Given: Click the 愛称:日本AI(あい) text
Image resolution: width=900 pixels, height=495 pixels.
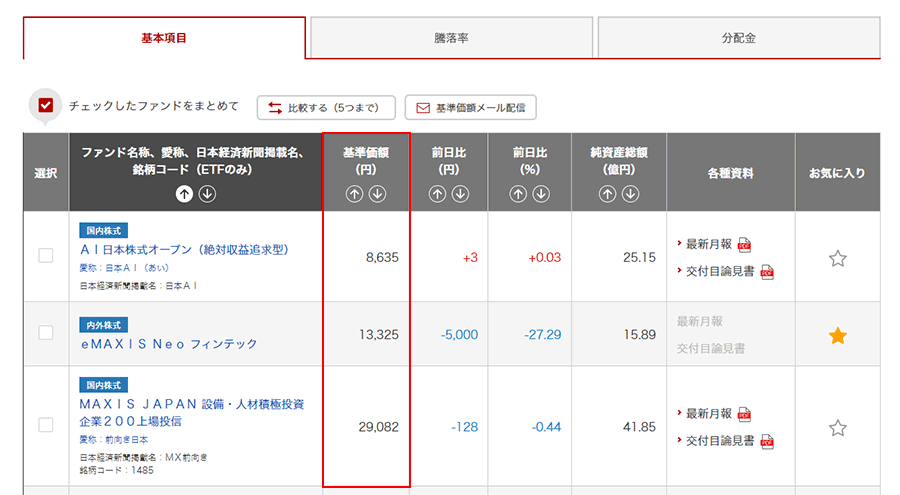Looking at the screenshot, I should point(124,268).
